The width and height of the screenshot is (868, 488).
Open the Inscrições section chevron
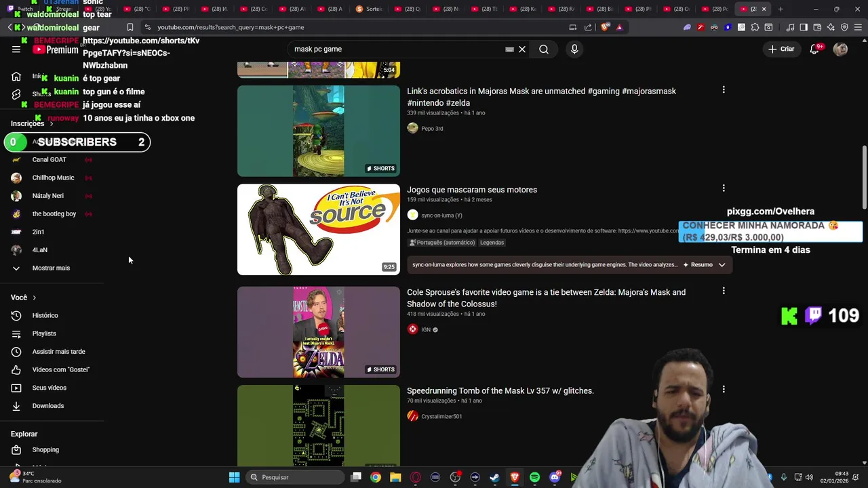click(x=51, y=123)
